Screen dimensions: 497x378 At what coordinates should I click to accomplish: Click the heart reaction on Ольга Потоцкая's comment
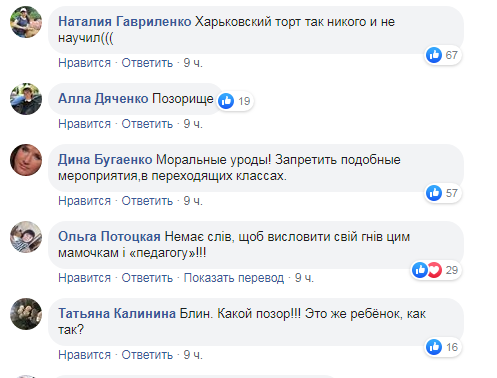(x=434, y=270)
